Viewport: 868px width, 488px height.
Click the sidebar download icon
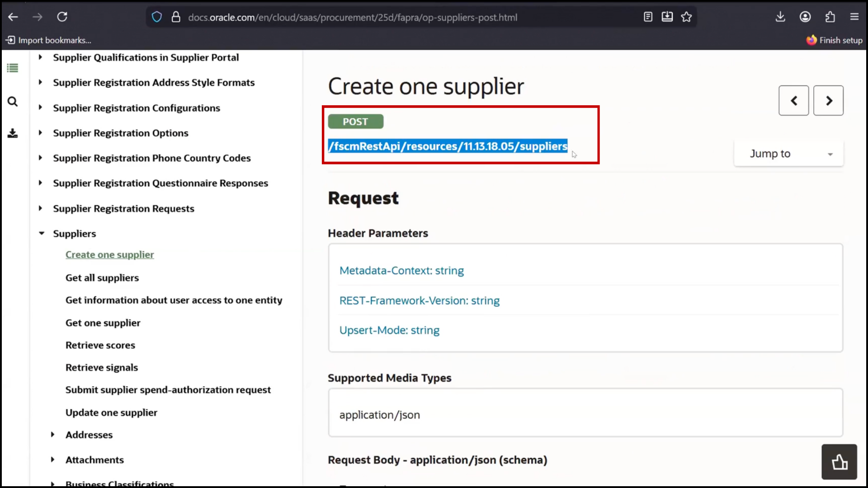click(13, 133)
